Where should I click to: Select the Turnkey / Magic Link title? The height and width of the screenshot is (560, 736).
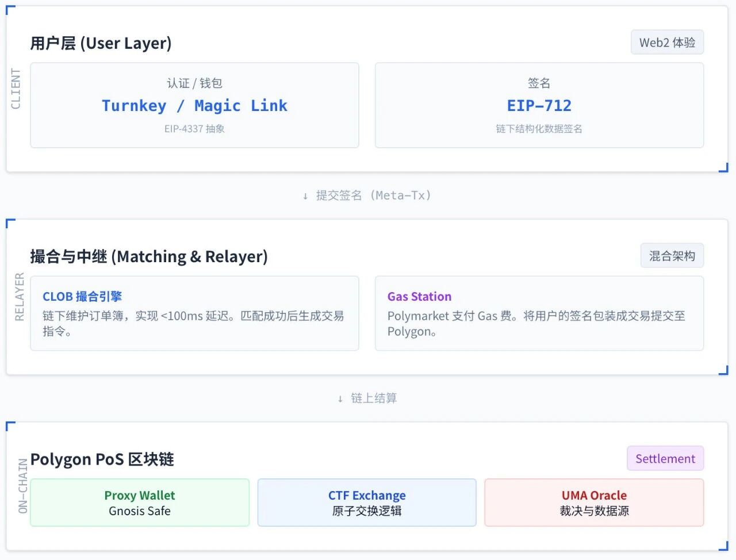click(x=194, y=106)
